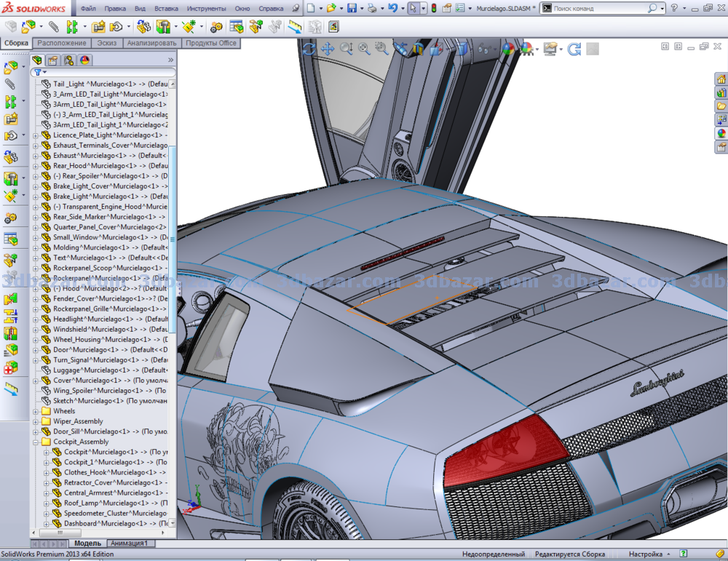Switch to the Эскиз tab
The image size is (728, 561).
click(107, 43)
